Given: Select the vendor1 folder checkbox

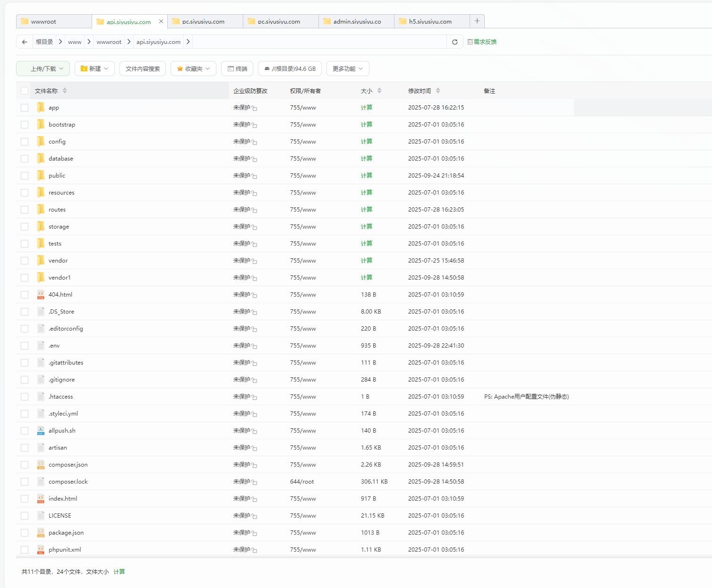Looking at the screenshot, I should pos(25,278).
